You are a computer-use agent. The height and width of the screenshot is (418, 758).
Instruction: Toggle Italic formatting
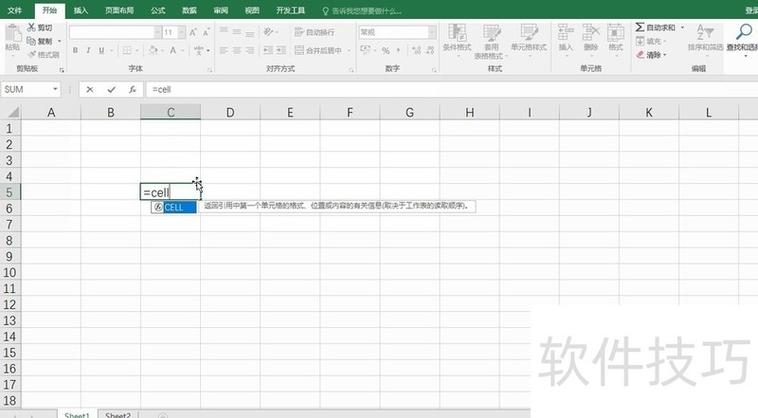[88, 50]
